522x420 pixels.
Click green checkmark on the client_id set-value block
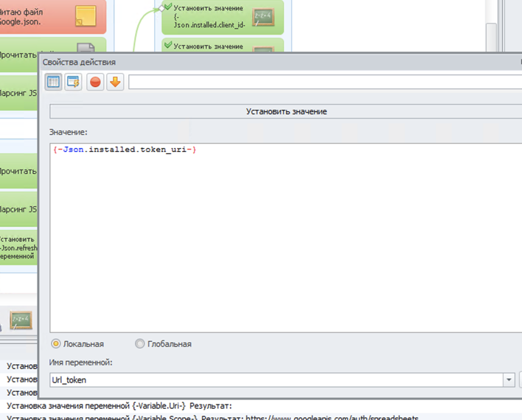tap(168, 7)
